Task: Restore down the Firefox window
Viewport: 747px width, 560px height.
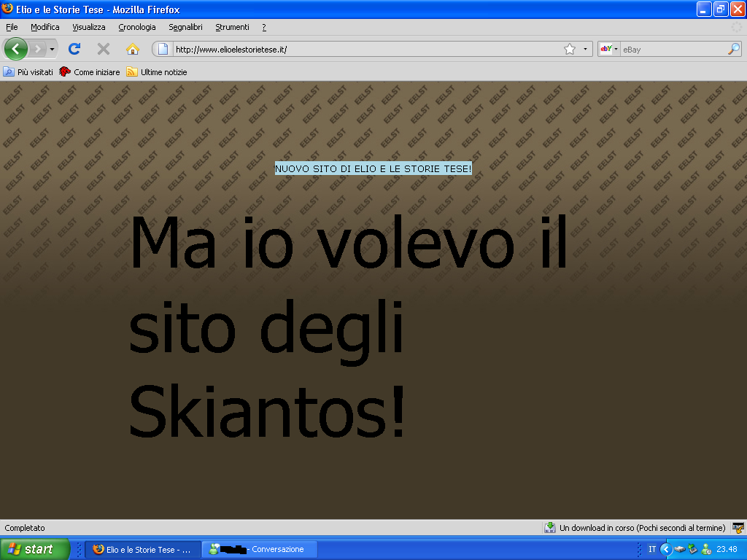Action: 721,9
